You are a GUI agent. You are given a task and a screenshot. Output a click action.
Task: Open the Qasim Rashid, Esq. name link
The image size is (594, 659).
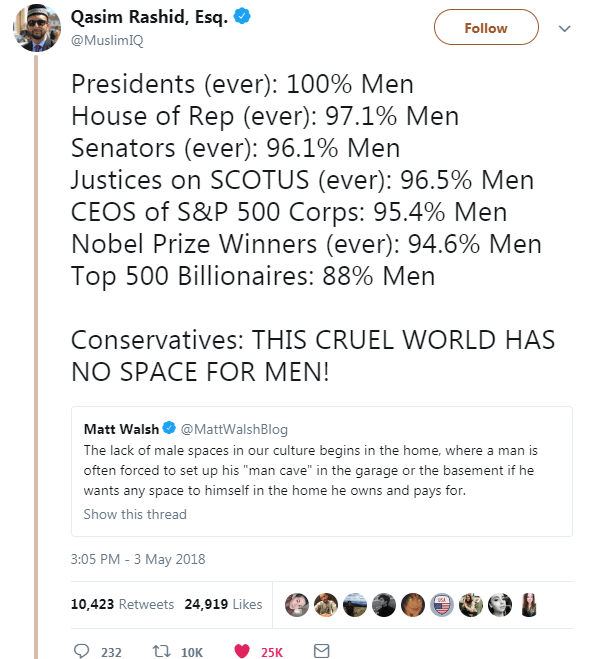(149, 17)
